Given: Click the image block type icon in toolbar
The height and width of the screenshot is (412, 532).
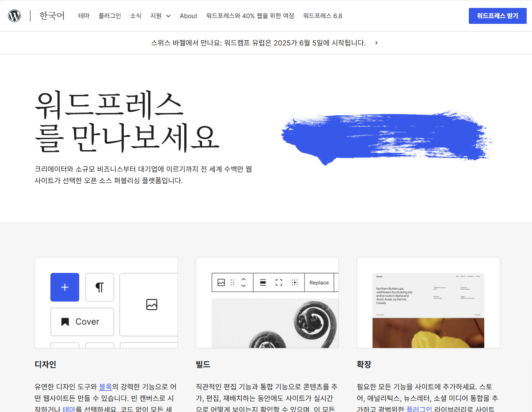Looking at the screenshot, I should (x=221, y=283).
